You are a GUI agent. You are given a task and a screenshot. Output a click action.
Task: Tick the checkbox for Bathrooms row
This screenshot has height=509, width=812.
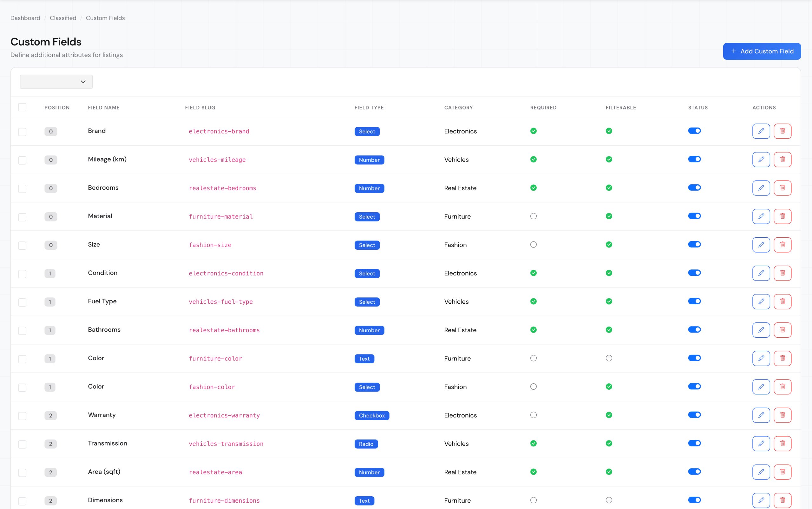coord(22,331)
